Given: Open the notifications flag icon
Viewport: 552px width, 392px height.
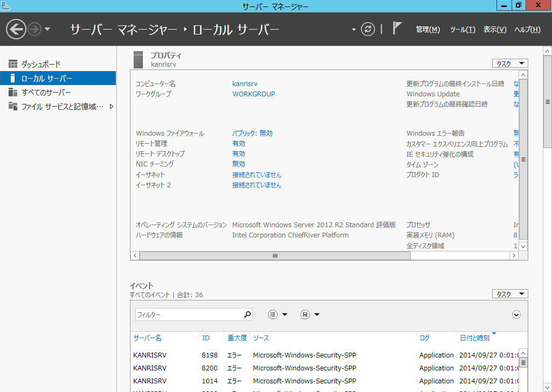Looking at the screenshot, I should [397, 28].
